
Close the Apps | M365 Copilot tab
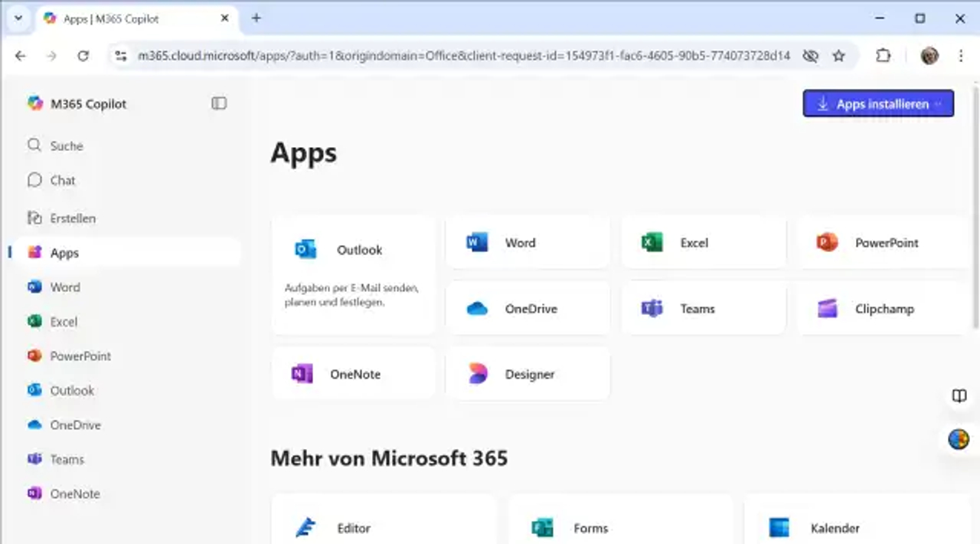pos(225,18)
